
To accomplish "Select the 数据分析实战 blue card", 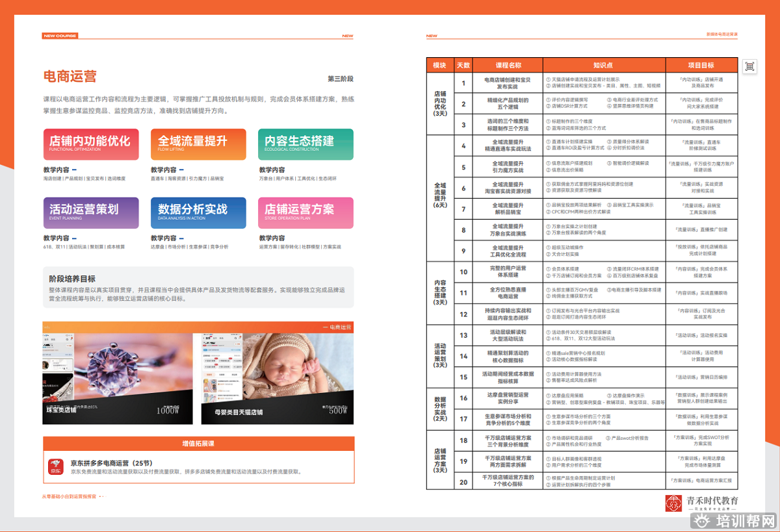I will (198, 212).
